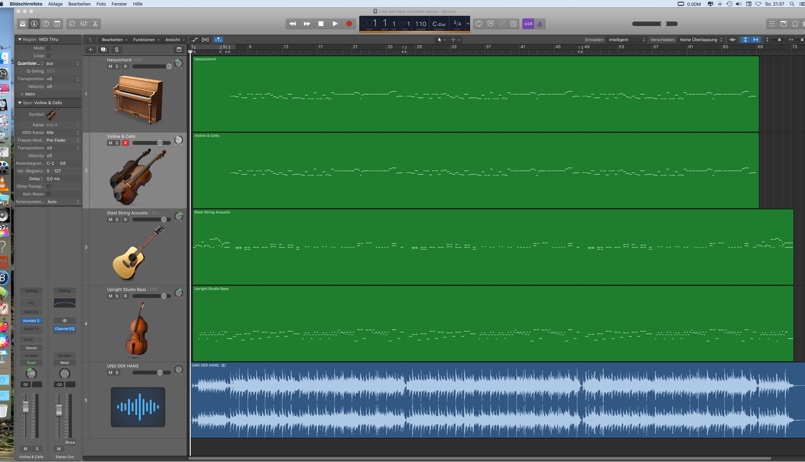Screen dimensions: 805x462
Task: Collapse the Region MIDI Thru inspector section
Action: tap(20, 39)
